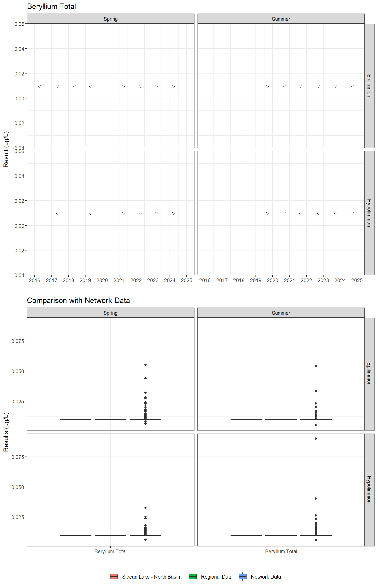Click the Epilimnion side strip of the time-series chart
378x588 pixels.
(x=369, y=86)
